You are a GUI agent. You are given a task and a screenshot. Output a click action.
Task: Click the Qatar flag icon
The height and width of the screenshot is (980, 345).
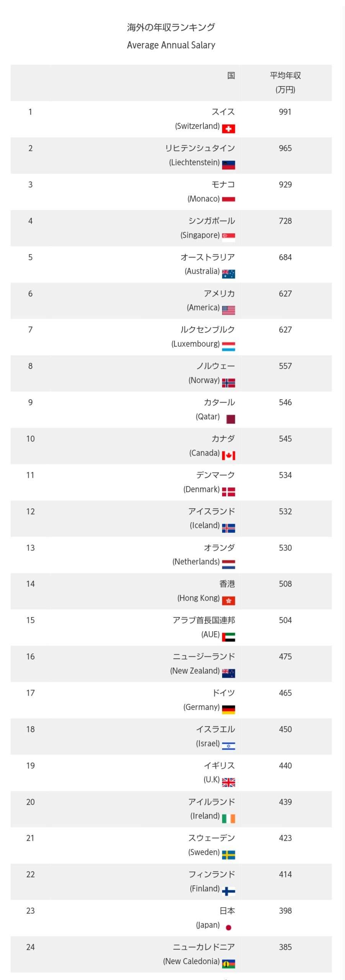click(231, 419)
